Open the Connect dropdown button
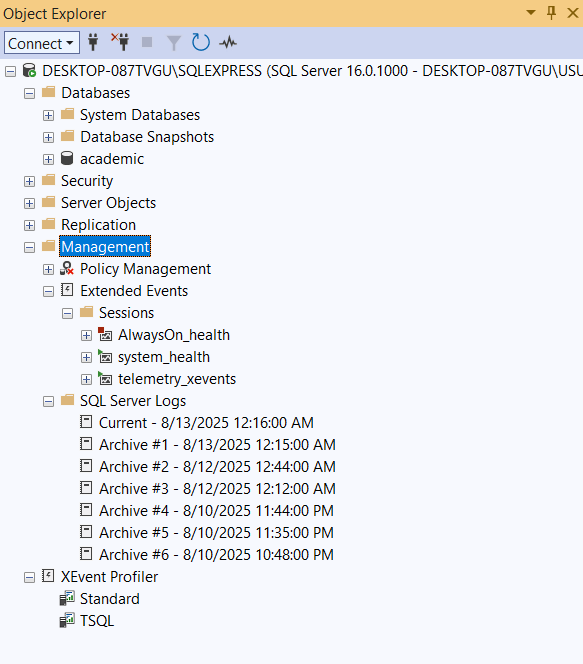The image size is (583, 664). coord(41,43)
